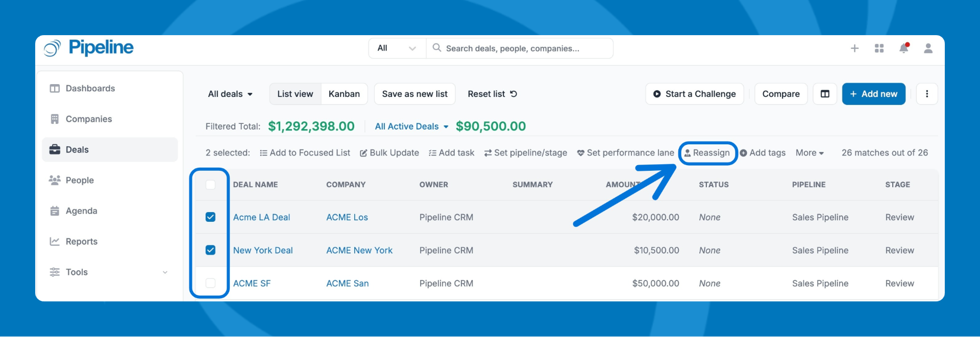Screen dimensions: 980x337
Task: Uncheck the Acme LA Deal checkbox
Action: 210,217
